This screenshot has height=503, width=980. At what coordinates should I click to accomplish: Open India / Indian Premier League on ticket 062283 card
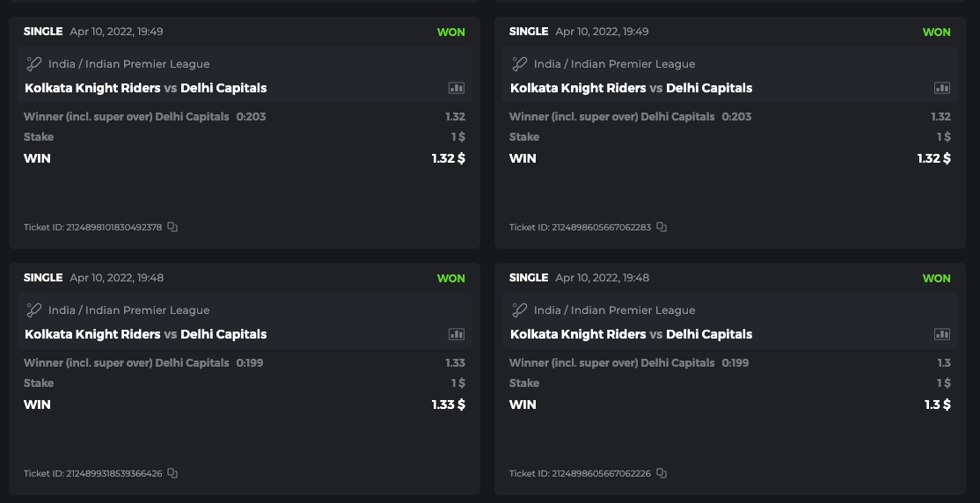point(614,64)
